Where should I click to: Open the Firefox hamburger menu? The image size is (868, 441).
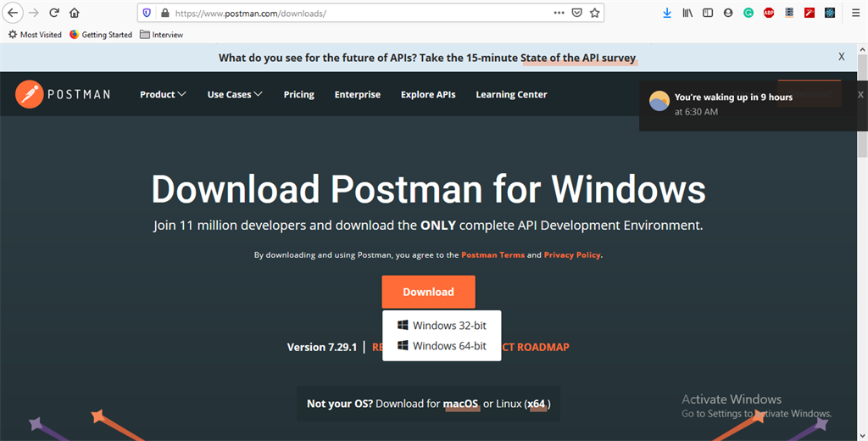pyautogui.click(x=856, y=13)
